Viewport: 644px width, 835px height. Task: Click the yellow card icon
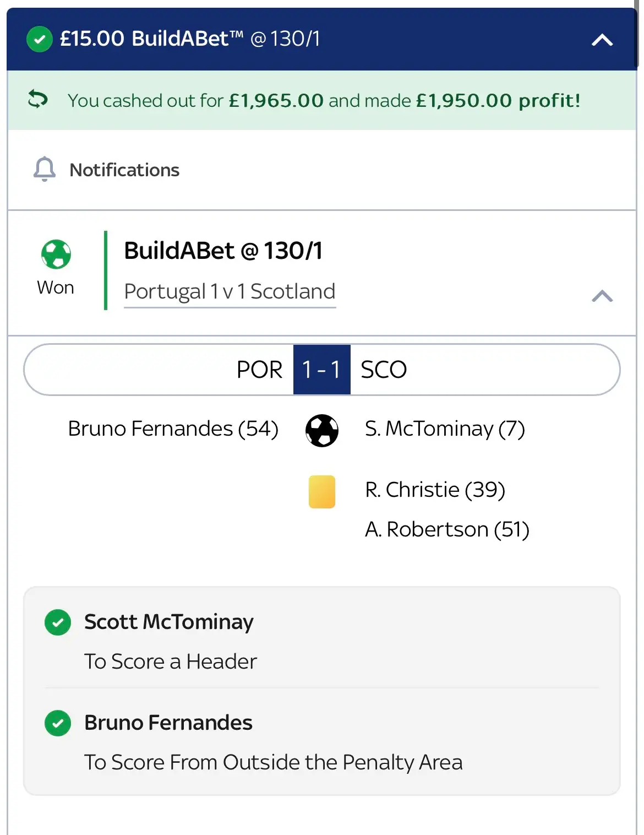tap(322, 491)
